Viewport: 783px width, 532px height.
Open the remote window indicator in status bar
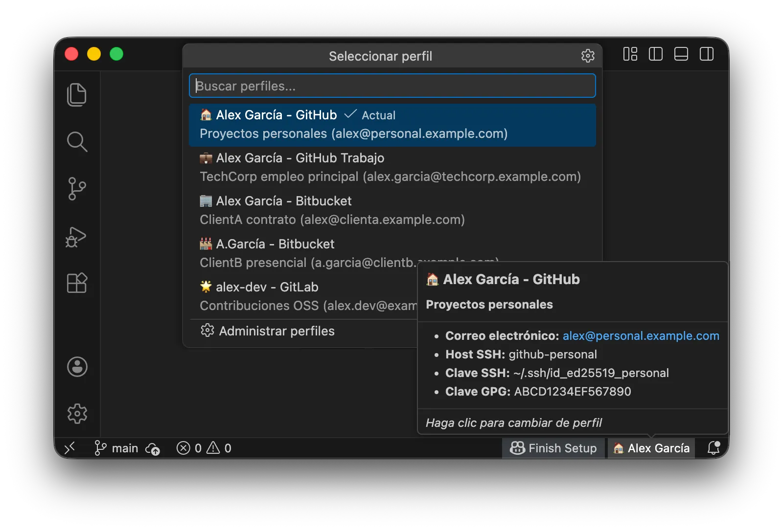(x=70, y=448)
